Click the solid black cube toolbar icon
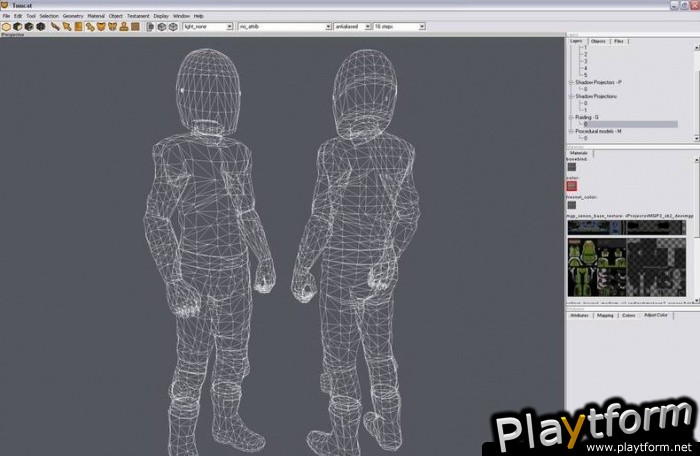This screenshot has width=700, height=456. click(41, 27)
